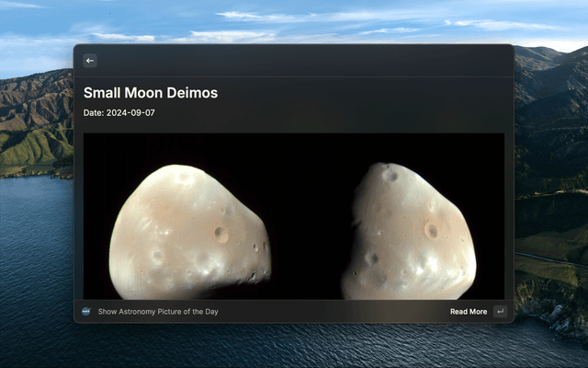Click the Date: 2024-09-07 text

click(119, 113)
